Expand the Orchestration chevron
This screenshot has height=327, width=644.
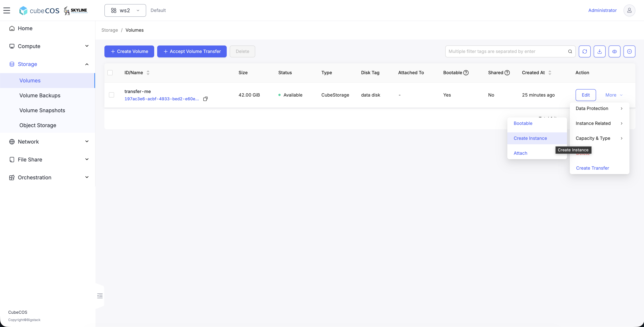[x=87, y=177]
